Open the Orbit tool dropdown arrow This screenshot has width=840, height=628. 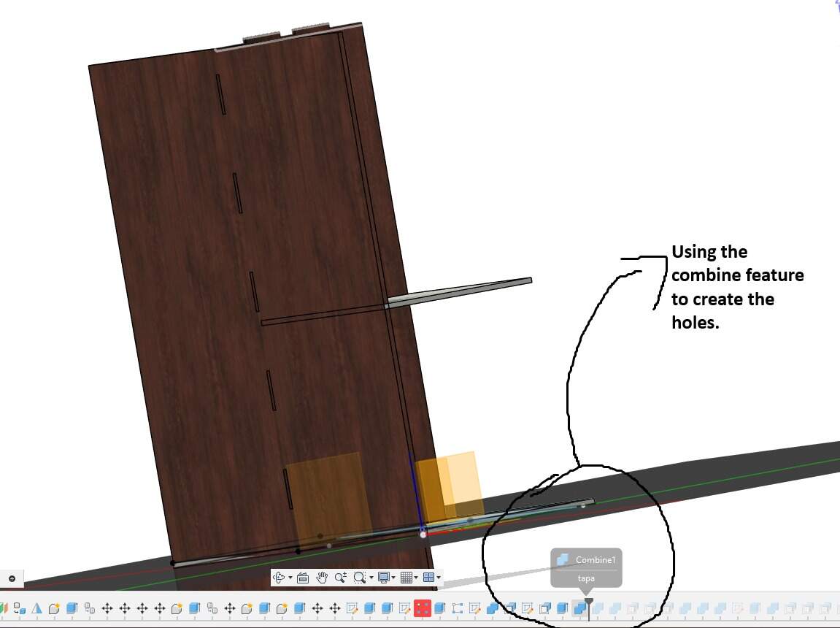(x=290, y=578)
